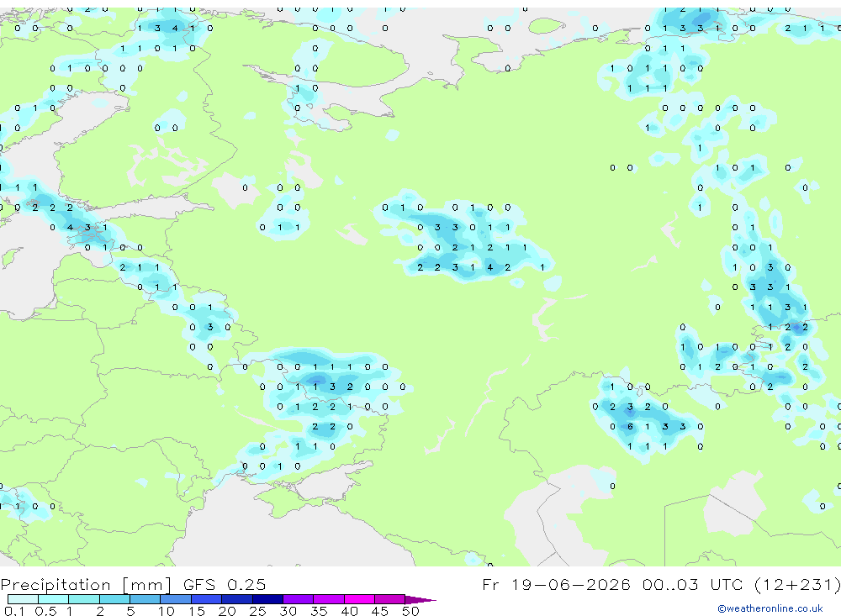This screenshot has width=841, height=616.
Task: Click the 'GFS 0.25' model label
Action: (x=225, y=584)
